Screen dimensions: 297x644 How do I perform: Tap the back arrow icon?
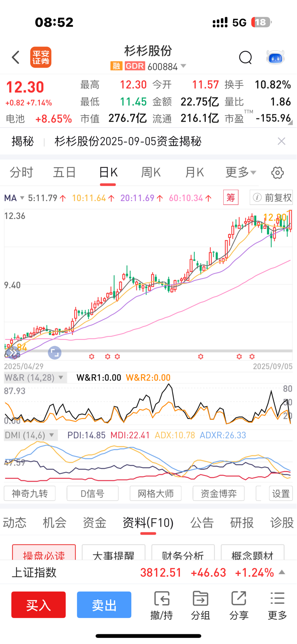(15, 58)
